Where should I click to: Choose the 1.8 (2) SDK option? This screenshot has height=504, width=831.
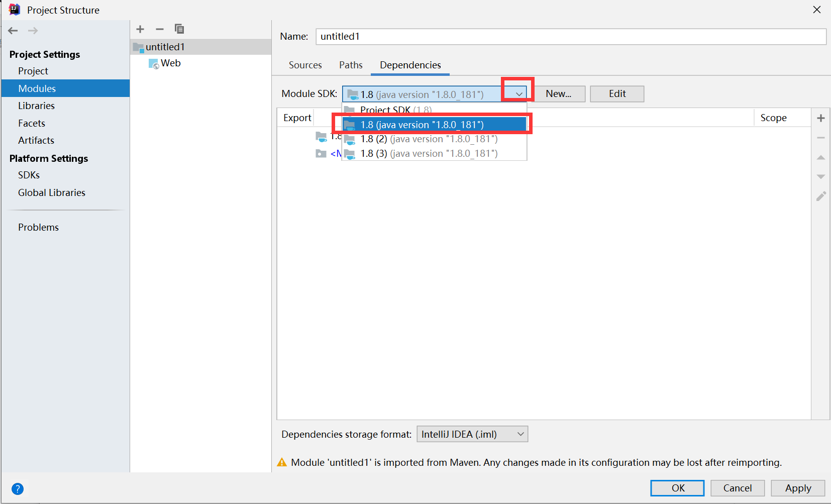click(434, 139)
